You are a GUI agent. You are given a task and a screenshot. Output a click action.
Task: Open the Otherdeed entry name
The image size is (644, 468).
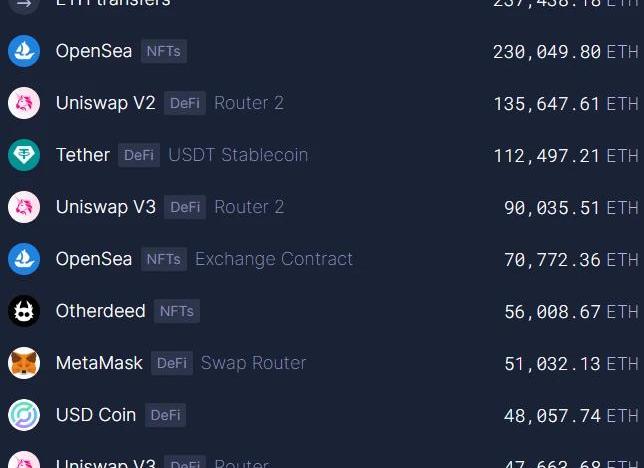pyautogui.click(x=101, y=311)
